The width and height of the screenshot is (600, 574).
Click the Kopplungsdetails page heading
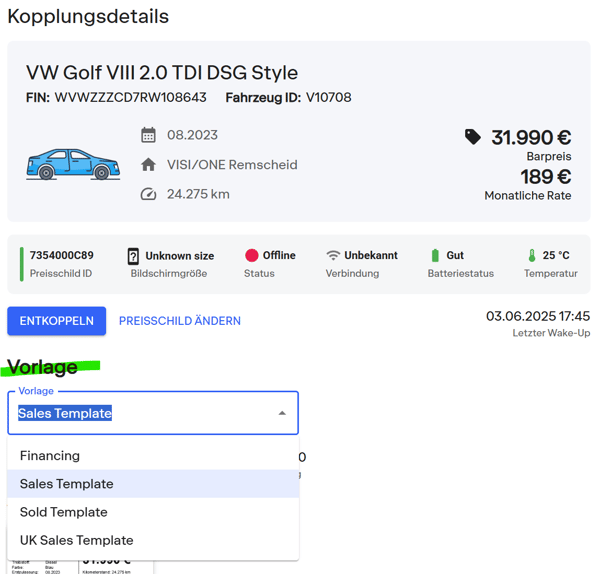(x=88, y=16)
